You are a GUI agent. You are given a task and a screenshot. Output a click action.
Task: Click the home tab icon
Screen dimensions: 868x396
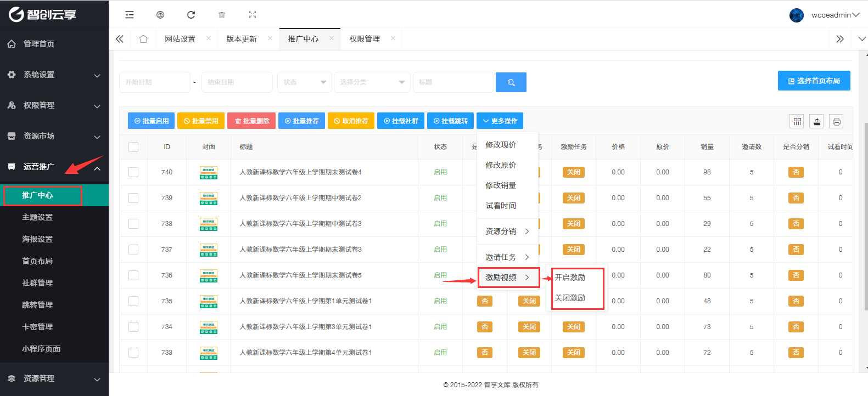pos(143,39)
